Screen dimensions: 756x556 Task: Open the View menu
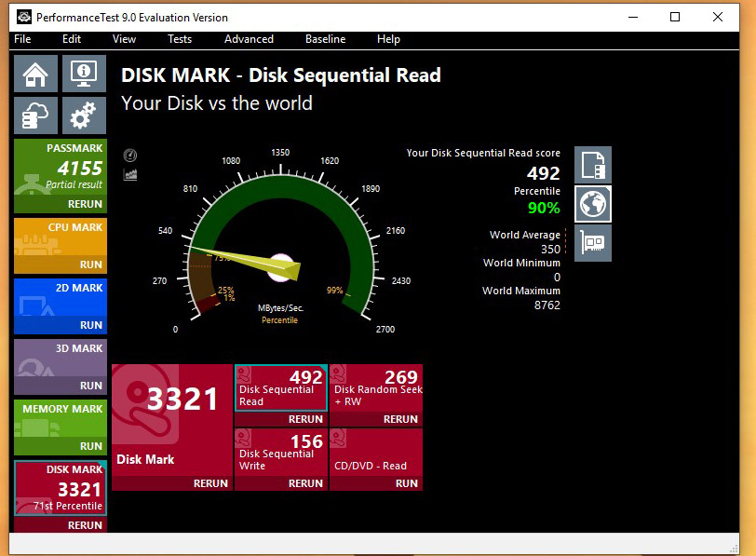pos(124,39)
